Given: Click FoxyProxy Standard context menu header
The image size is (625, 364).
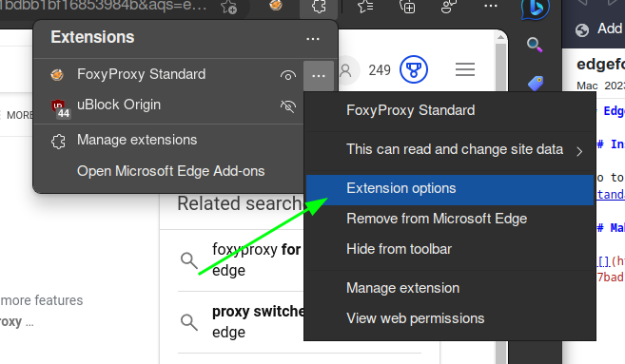Looking at the screenshot, I should [x=411, y=110].
